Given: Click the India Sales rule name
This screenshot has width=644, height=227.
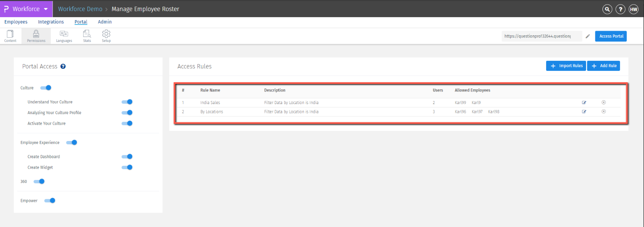Looking at the screenshot, I should [210, 102].
